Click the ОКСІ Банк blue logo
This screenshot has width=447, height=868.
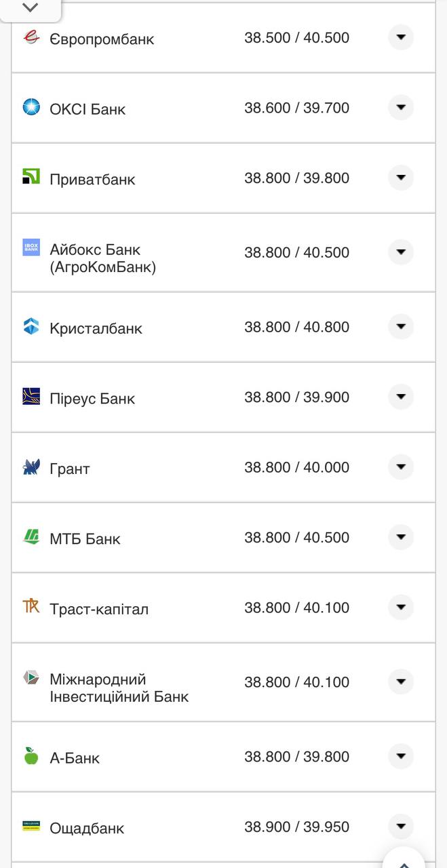[31, 107]
